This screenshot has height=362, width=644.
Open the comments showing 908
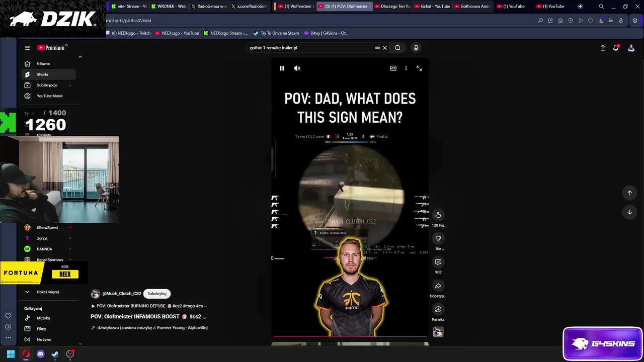(x=438, y=262)
